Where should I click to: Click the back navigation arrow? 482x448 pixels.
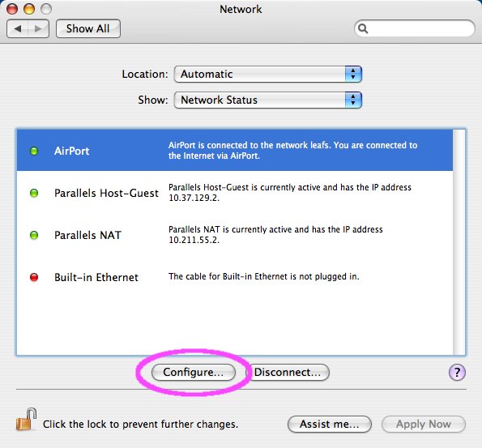[x=17, y=29]
